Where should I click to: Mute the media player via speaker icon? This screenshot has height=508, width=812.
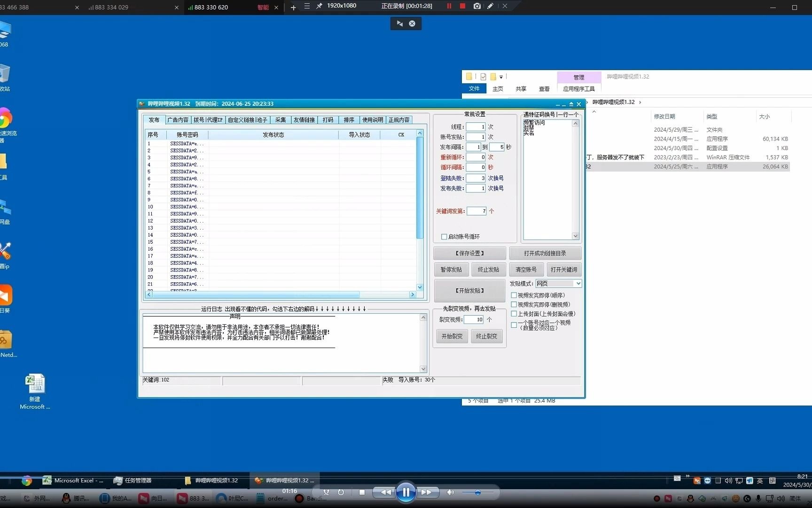point(450,492)
